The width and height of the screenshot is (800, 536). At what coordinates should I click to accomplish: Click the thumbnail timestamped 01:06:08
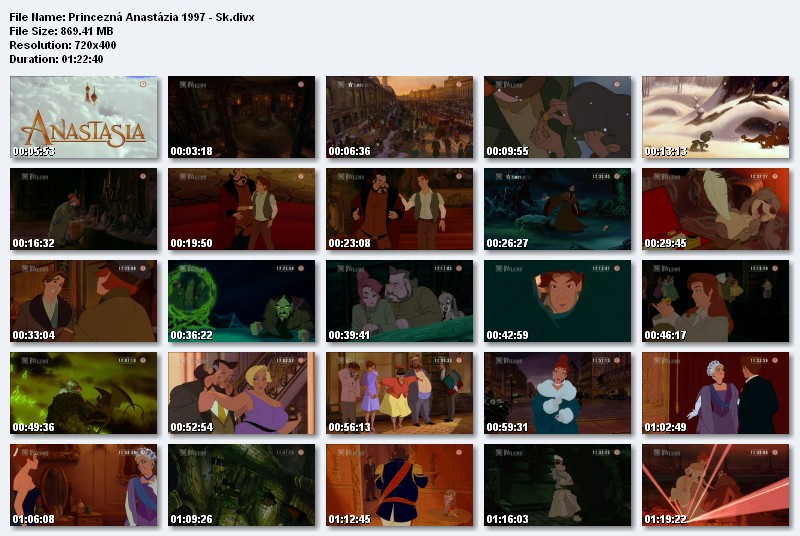[x=83, y=485]
